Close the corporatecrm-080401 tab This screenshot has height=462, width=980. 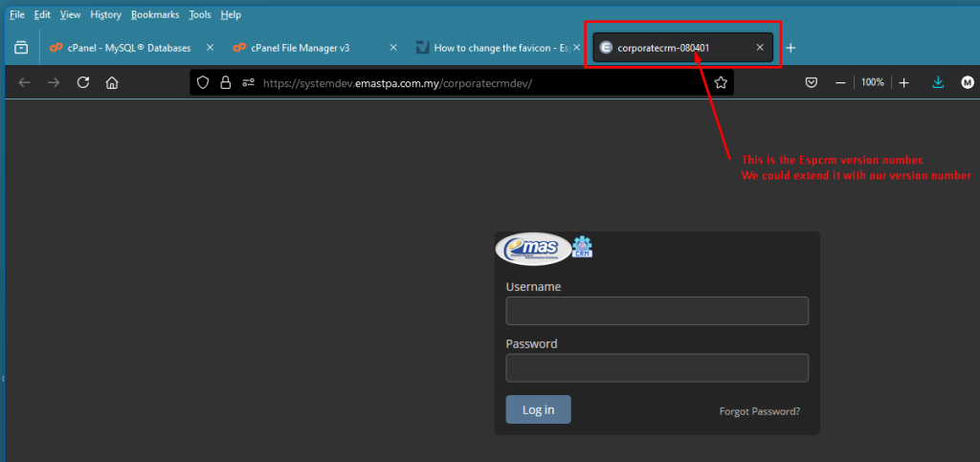pyautogui.click(x=760, y=47)
